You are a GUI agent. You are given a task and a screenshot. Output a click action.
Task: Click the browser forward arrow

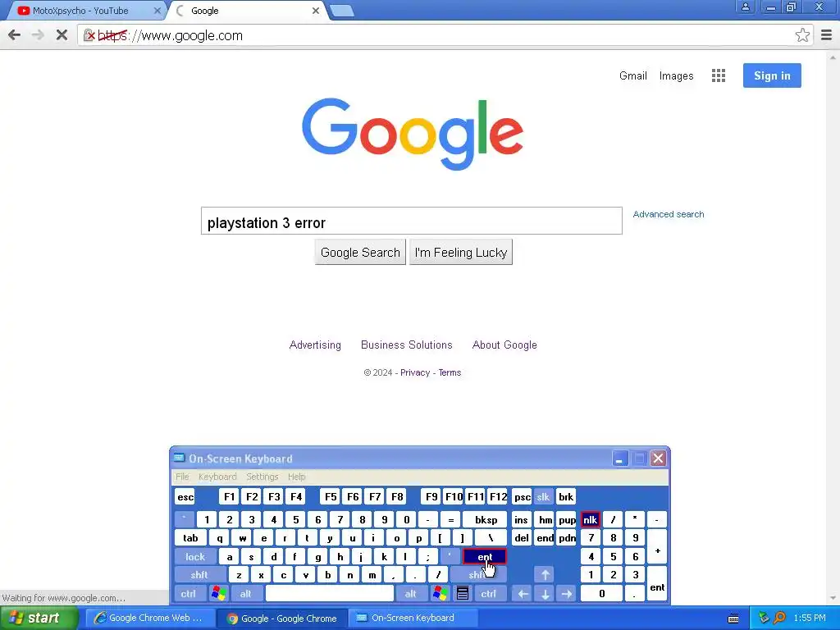click(x=38, y=35)
